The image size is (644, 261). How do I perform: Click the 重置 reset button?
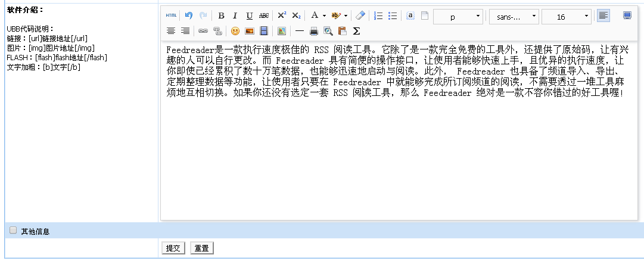pos(201,248)
